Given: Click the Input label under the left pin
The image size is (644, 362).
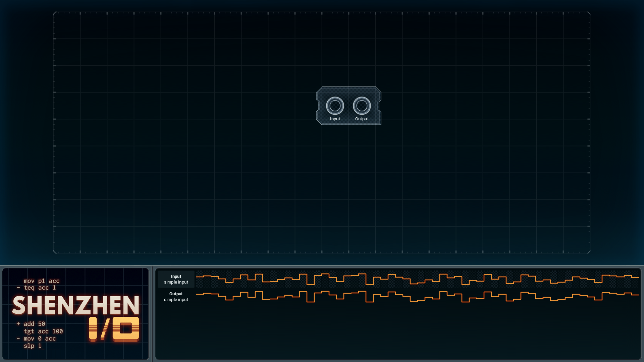Looking at the screenshot, I should click(x=335, y=119).
